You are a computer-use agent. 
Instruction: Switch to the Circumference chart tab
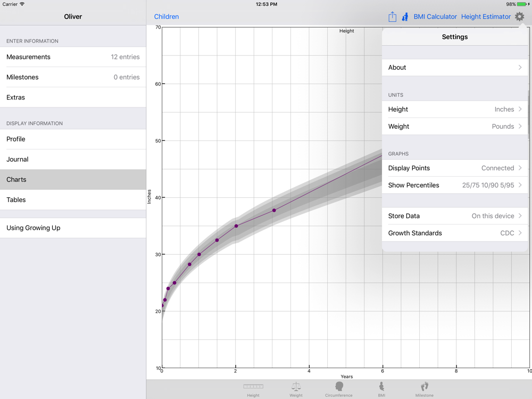tap(338, 390)
